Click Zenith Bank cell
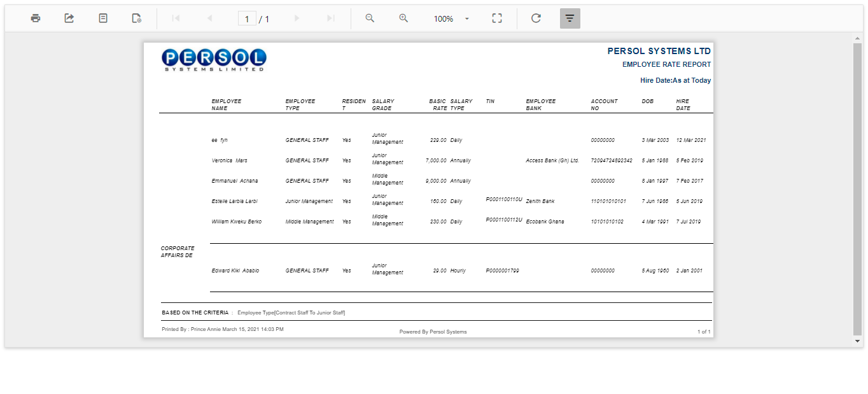 click(x=540, y=201)
